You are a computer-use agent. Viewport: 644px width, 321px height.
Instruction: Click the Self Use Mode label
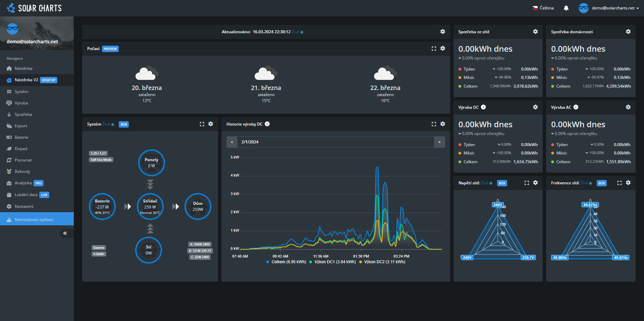101,160
